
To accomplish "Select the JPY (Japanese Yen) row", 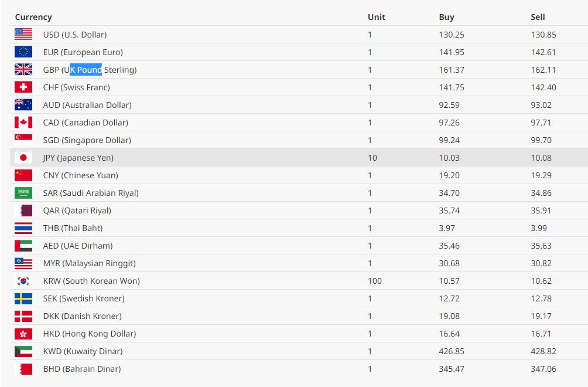I will pyautogui.click(x=299, y=158).
